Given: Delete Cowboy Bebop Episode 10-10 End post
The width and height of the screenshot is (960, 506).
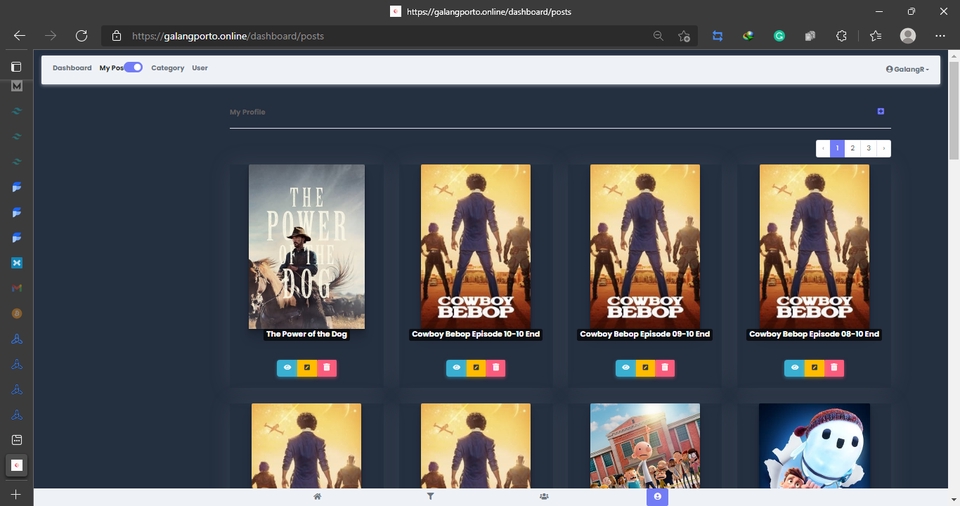Looking at the screenshot, I should [x=495, y=368].
